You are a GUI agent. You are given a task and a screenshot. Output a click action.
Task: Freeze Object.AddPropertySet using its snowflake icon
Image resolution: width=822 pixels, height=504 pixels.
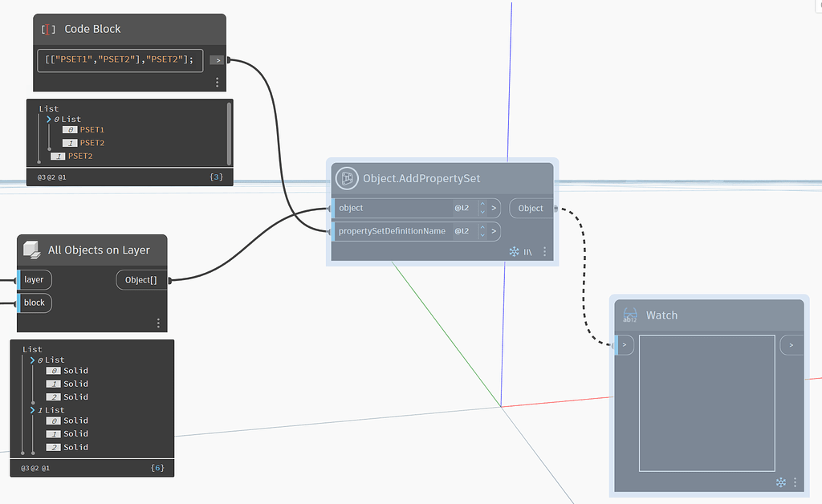(x=515, y=251)
